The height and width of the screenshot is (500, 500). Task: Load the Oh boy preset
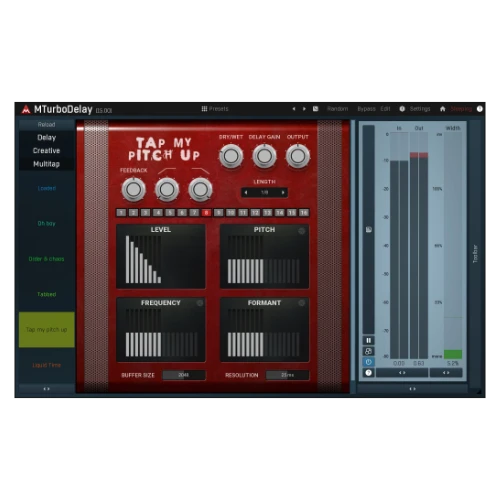coord(46,224)
